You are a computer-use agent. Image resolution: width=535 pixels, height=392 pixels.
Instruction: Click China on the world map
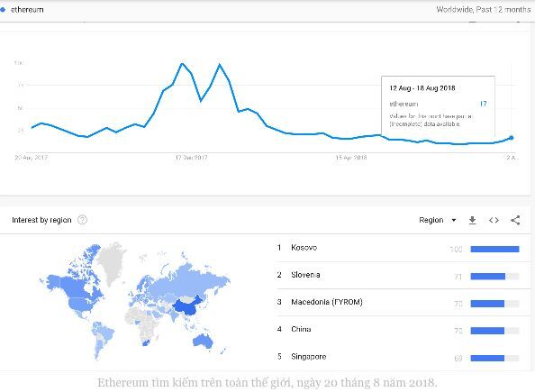click(x=187, y=306)
